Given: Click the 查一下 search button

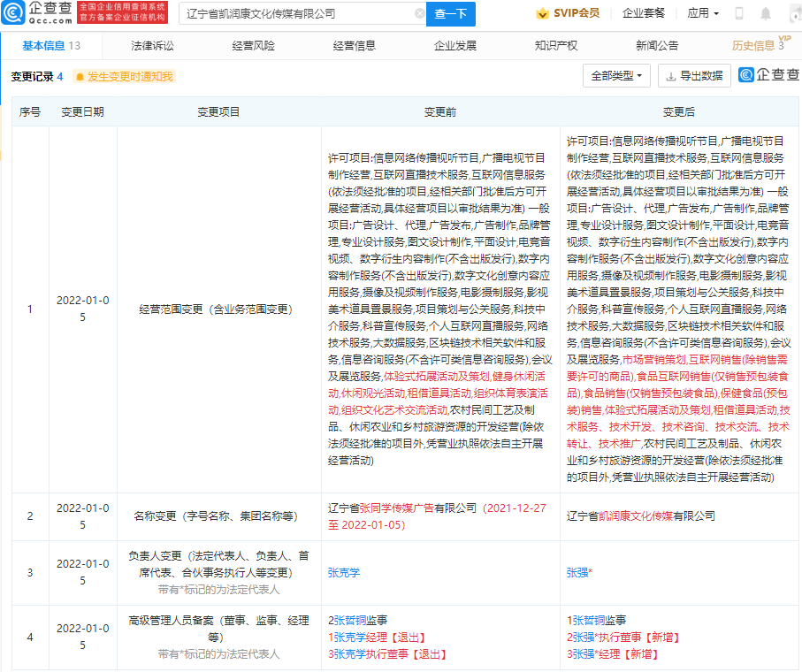Looking at the screenshot, I should (x=451, y=14).
